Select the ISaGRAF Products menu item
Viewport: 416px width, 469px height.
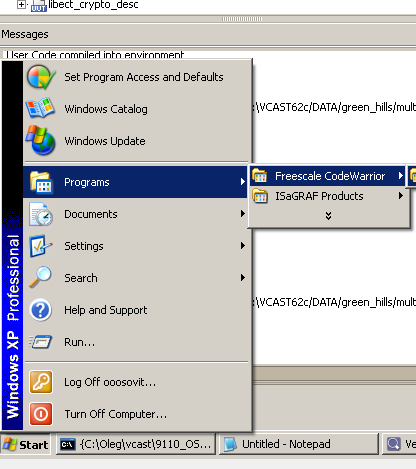coord(329,196)
